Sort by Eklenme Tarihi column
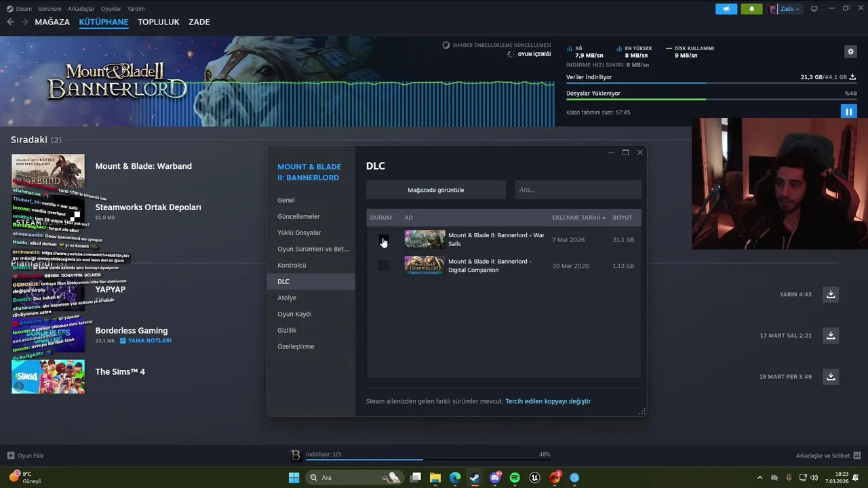Viewport: 868px width, 488px height. [x=578, y=218]
